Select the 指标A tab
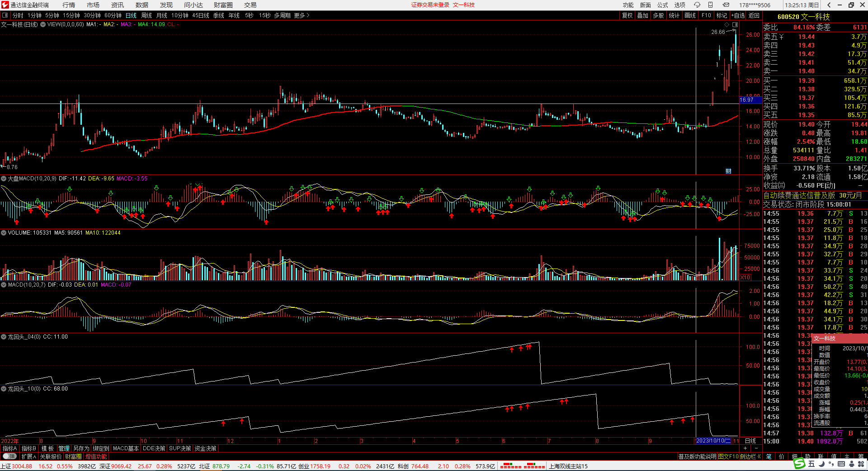The width and height of the screenshot is (868, 471). coord(10,448)
